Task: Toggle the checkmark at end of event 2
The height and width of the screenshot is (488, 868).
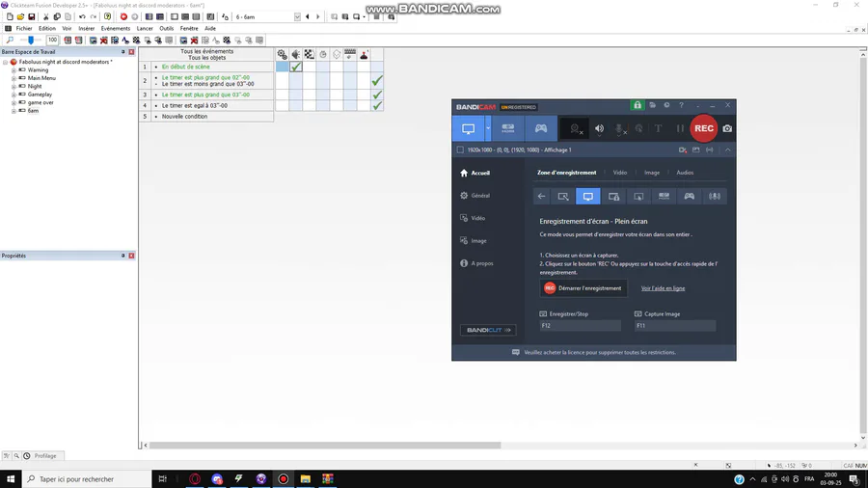Action: [377, 81]
